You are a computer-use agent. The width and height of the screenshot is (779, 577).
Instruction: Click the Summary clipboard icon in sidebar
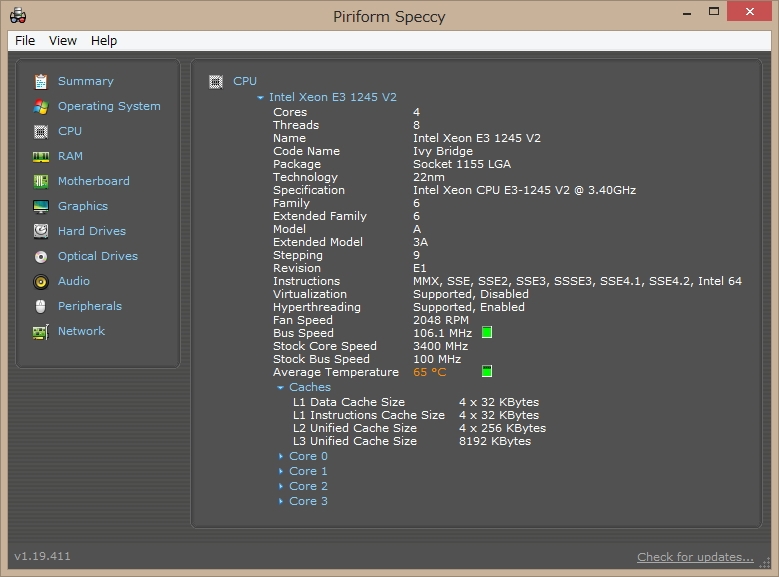point(40,81)
